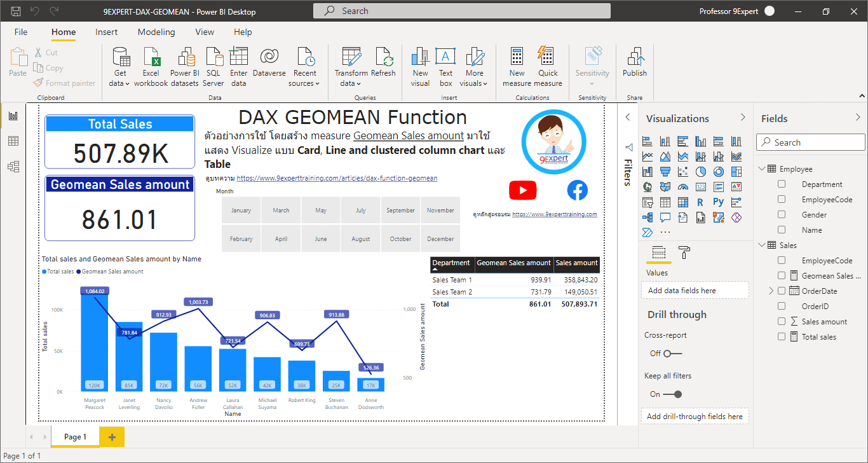Expand the OrderDate hierarchy

point(771,291)
